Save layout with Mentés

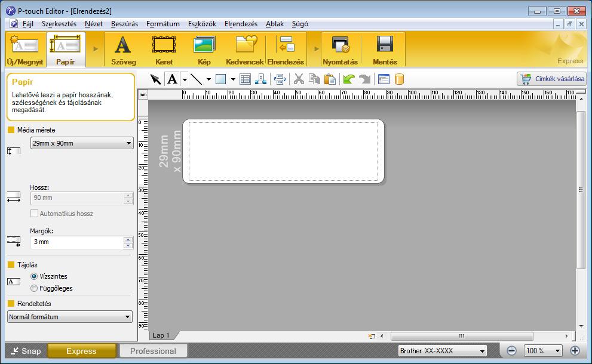click(x=385, y=50)
